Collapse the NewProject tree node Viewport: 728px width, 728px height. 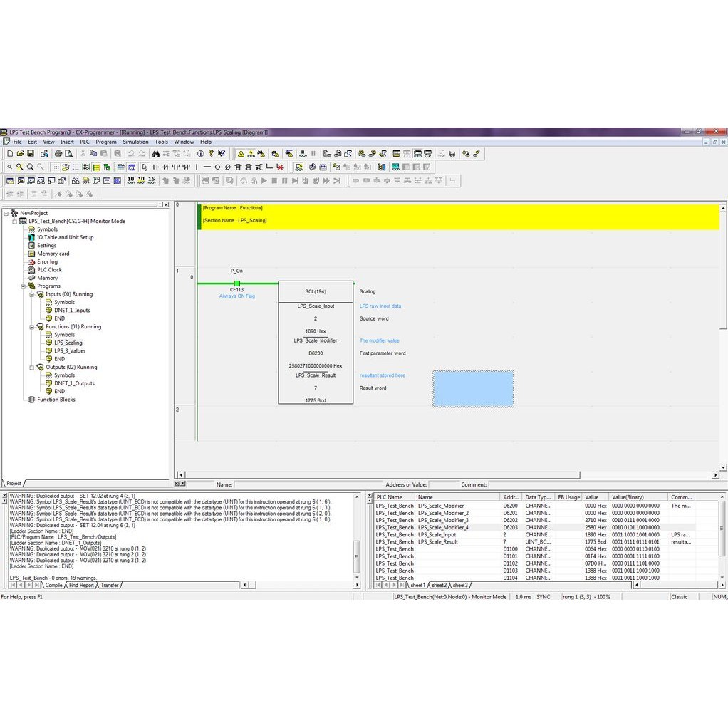point(6,213)
